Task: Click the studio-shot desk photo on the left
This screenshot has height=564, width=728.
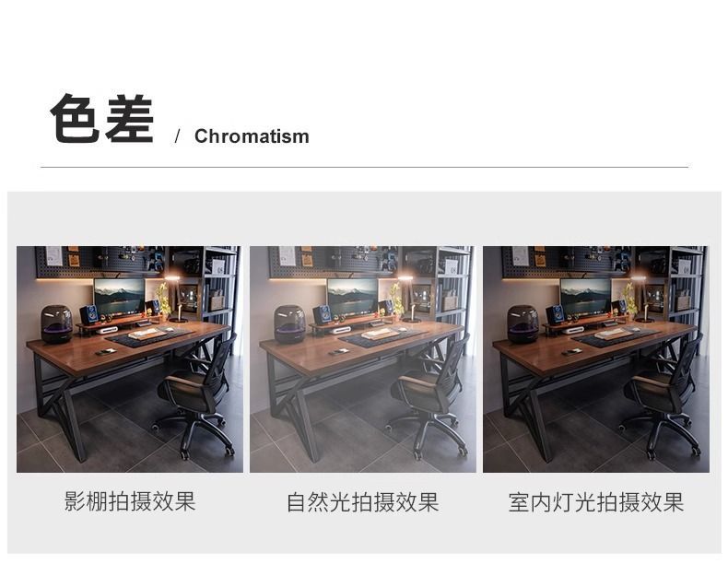Action: click(130, 358)
